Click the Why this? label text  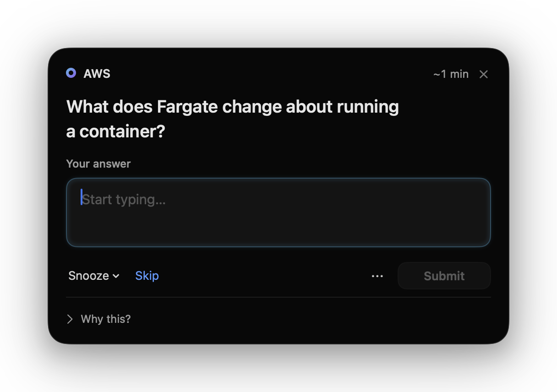coord(106,319)
